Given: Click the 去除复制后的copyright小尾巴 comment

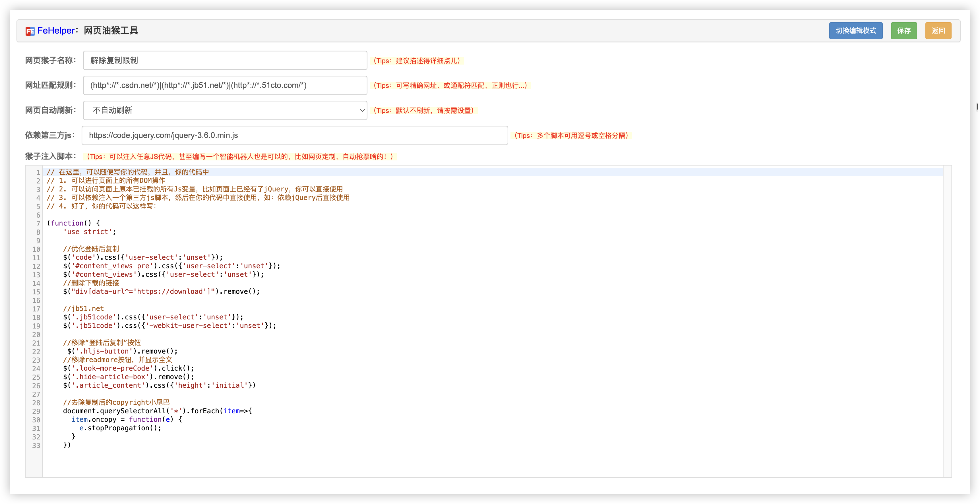Looking at the screenshot, I should click(x=116, y=402).
